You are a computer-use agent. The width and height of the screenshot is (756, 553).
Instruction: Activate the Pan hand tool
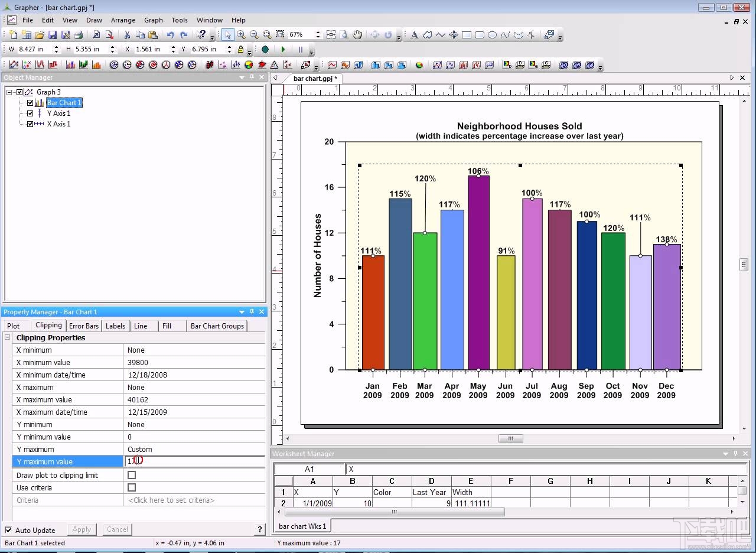click(x=357, y=35)
